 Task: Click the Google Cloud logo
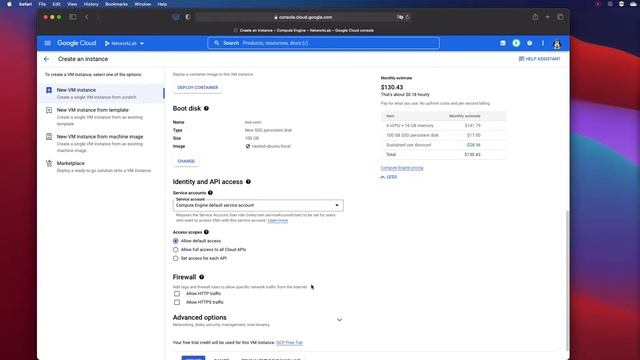76,43
